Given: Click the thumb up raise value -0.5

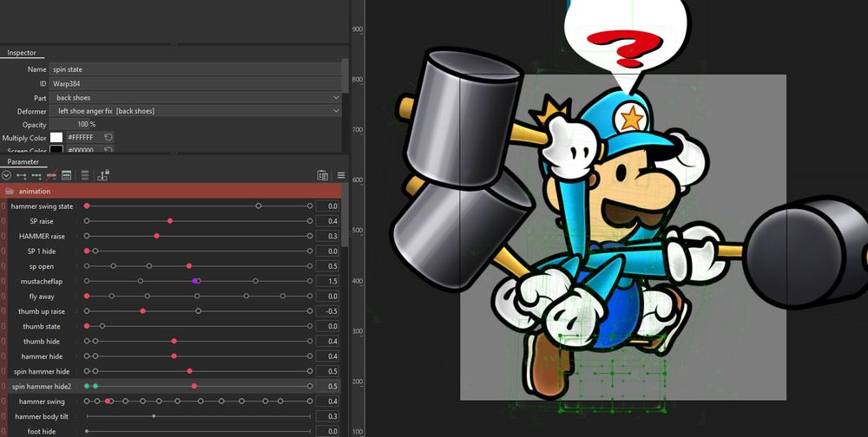Looking at the screenshot, I should point(327,311).
